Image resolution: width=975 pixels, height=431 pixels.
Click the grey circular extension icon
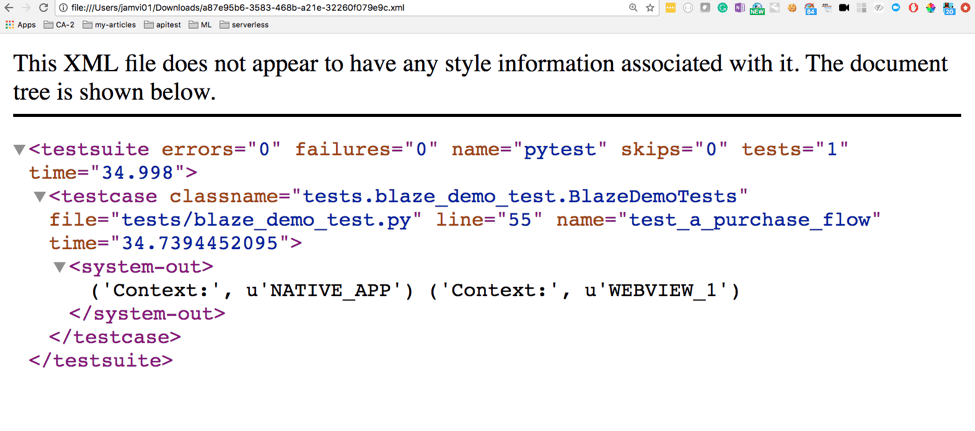click(x=688, y=7)
